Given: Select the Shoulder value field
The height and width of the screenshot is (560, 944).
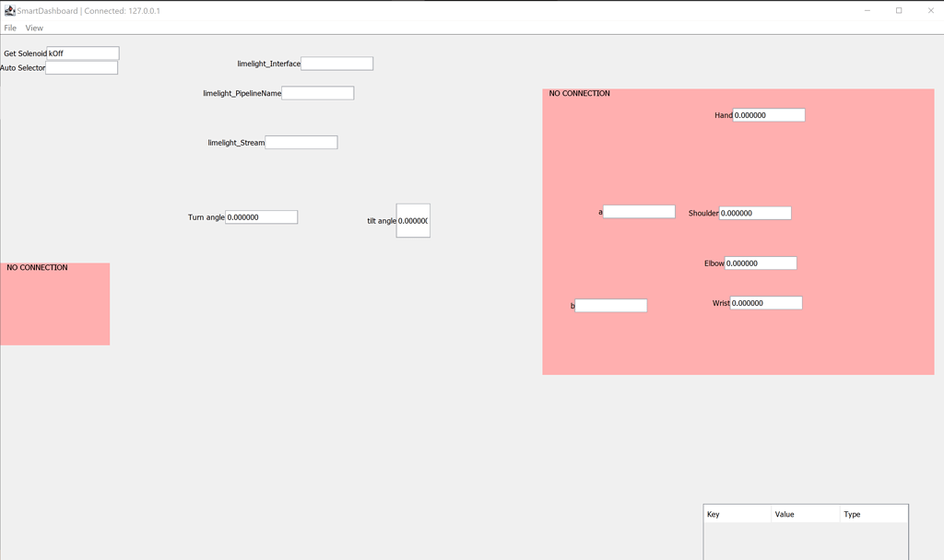Looking at the screenshot, I should pyautogui.click(x=754, y=213).
